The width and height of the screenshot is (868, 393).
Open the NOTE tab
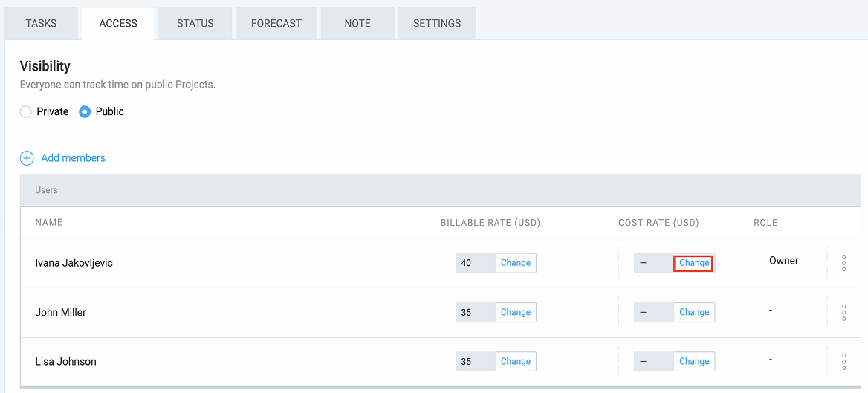[357, 24]
